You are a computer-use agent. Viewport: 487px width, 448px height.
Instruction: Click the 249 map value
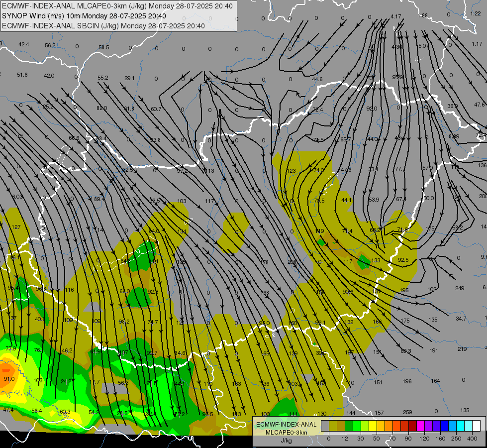[x=460, y=288]
